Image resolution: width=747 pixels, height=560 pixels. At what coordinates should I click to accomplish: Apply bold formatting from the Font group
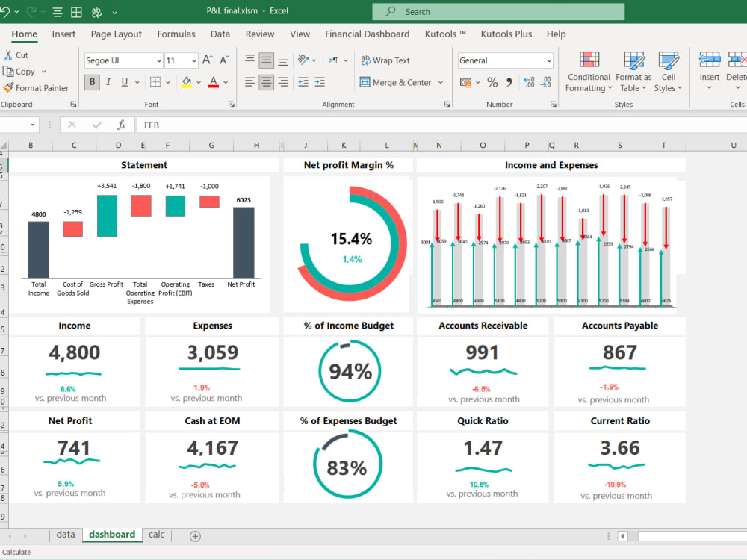[x=91, y=82]
